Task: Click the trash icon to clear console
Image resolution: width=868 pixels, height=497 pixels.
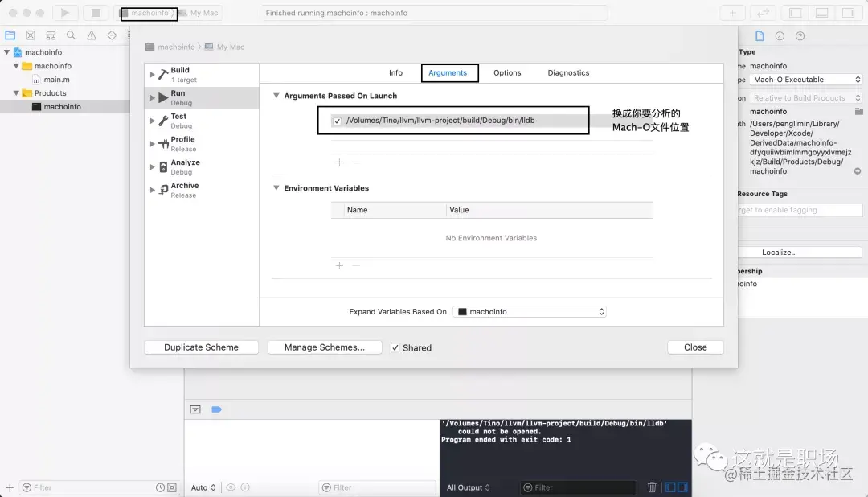Action: (652, 487)
